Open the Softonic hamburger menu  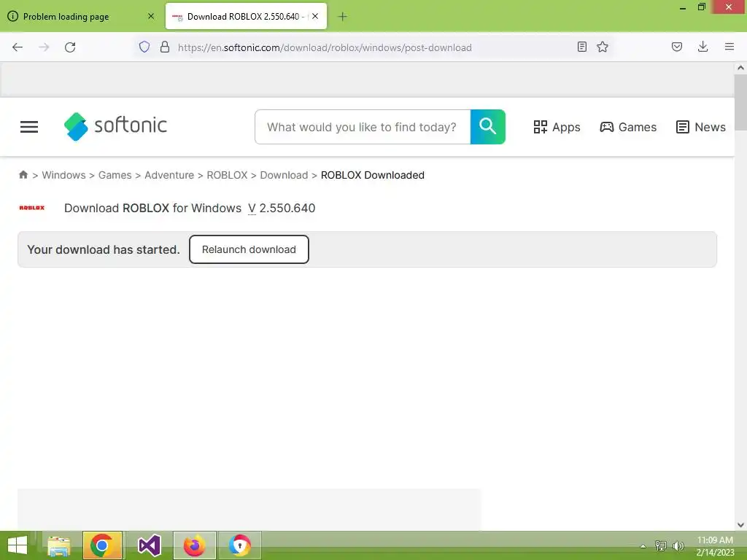(29, 127)
